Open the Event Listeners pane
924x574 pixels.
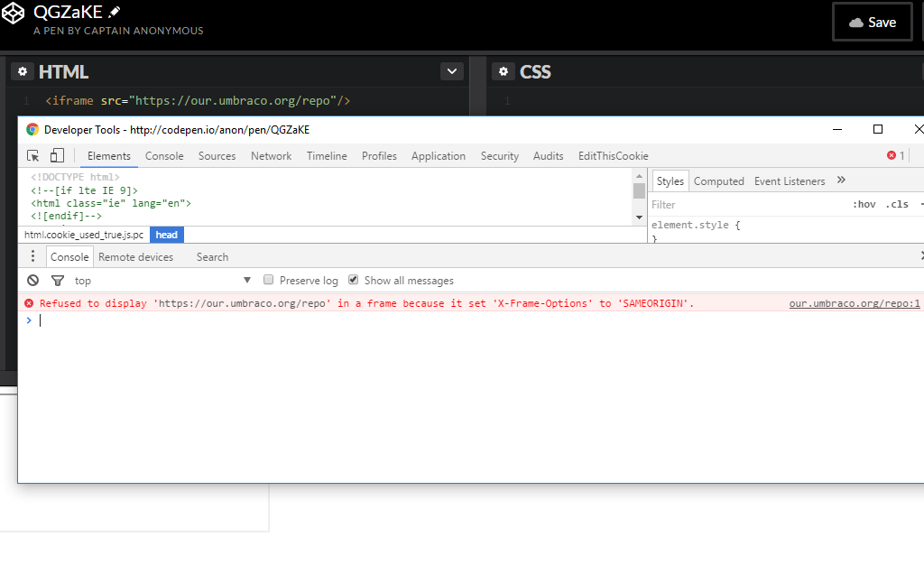point(790,181)
